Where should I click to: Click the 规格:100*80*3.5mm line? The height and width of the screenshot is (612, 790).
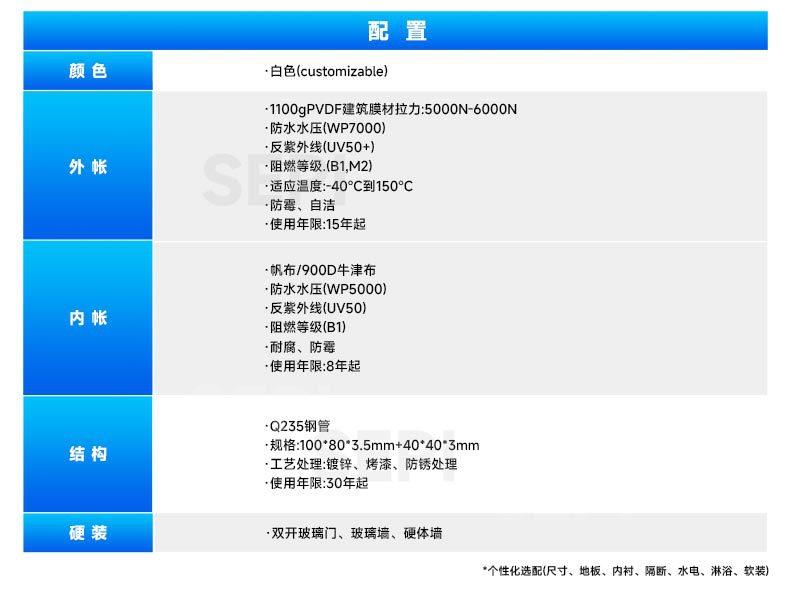372,445
